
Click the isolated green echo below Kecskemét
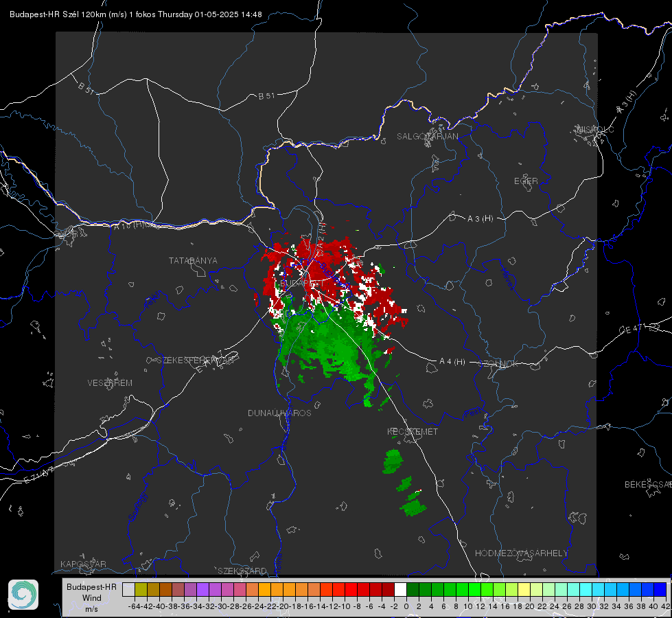(393, 461)
